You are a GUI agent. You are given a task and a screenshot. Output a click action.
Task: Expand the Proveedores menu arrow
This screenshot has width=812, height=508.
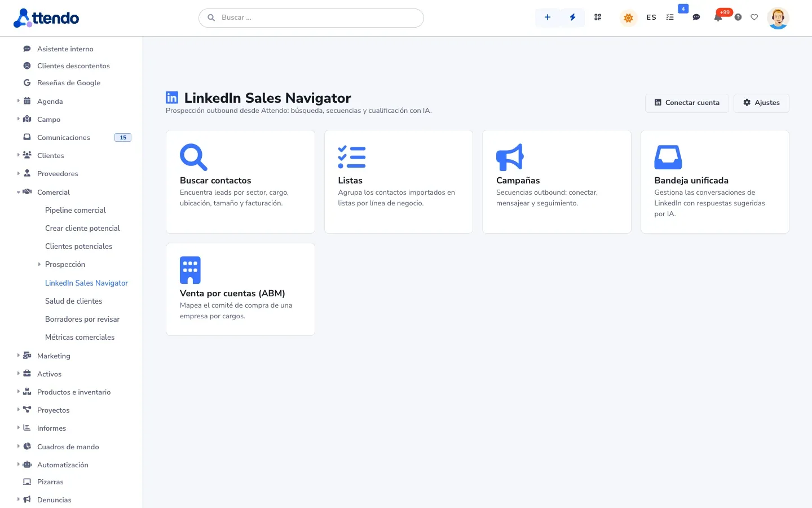pyautogui.click(x=18, y=173)
